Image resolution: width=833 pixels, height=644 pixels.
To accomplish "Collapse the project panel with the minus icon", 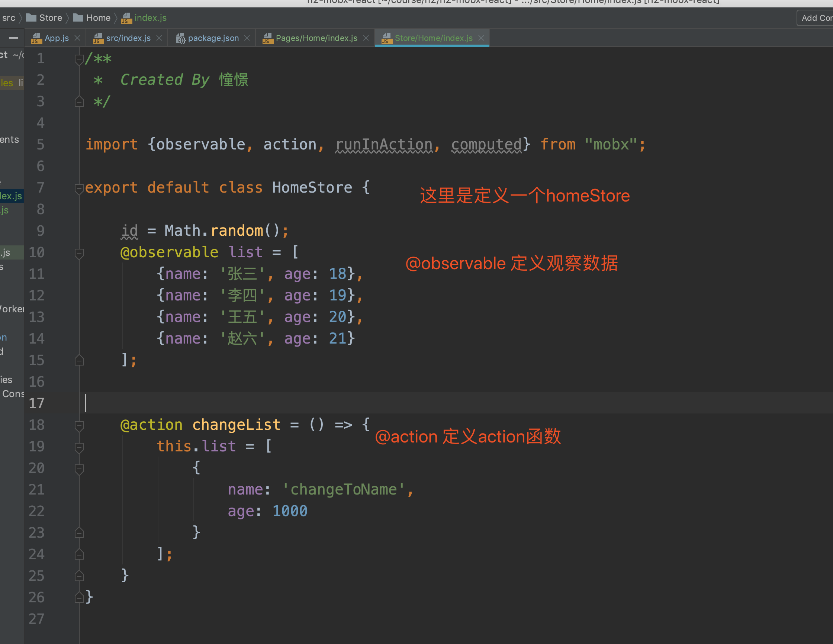I will (13, 38).
